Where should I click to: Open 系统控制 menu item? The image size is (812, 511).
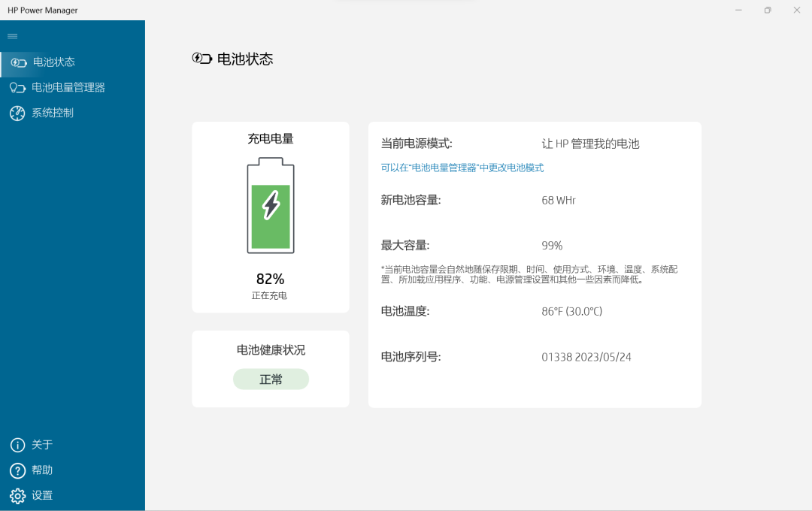pyautogui.click(x=72, y=113)
